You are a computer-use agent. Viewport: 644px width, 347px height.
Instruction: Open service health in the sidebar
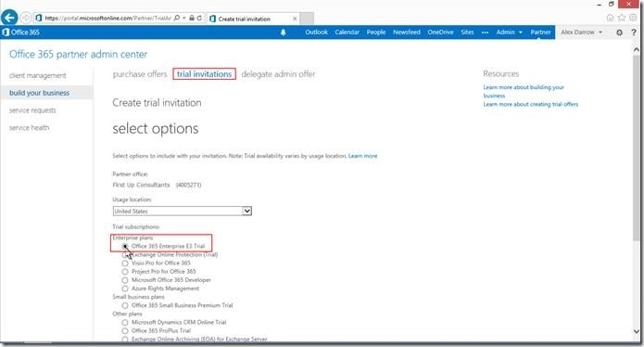tap(29, 128)
